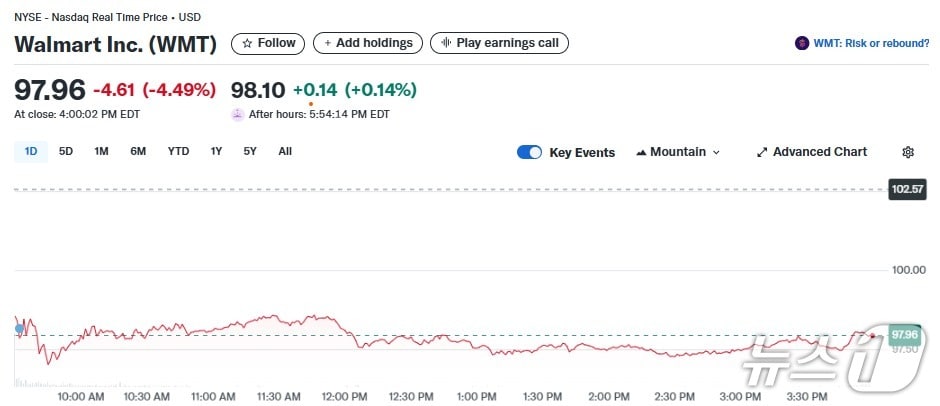Click the 102.57 previous close price label

click(907, 189)
